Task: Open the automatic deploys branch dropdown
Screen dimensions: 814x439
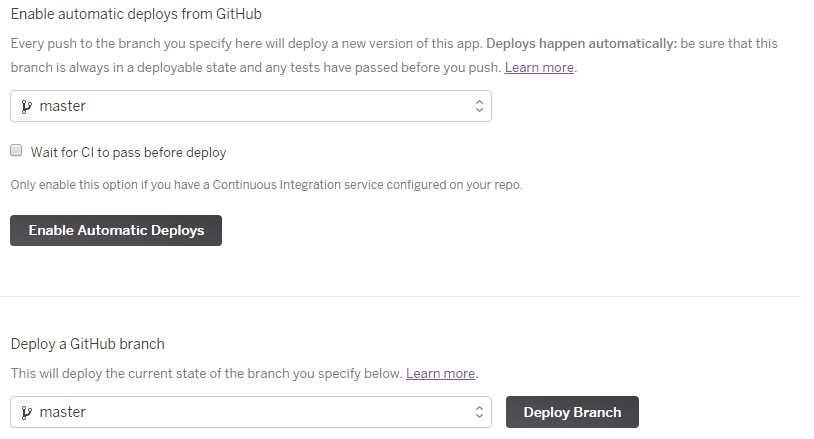Action: tap(250, 106)
